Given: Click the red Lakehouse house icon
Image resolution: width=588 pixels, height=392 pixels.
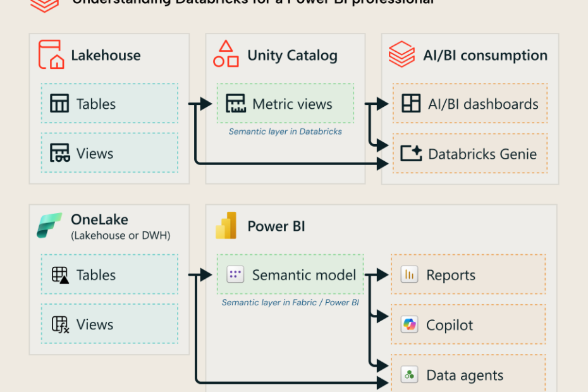Looking at the screenshot, I should tap(51, 54).
